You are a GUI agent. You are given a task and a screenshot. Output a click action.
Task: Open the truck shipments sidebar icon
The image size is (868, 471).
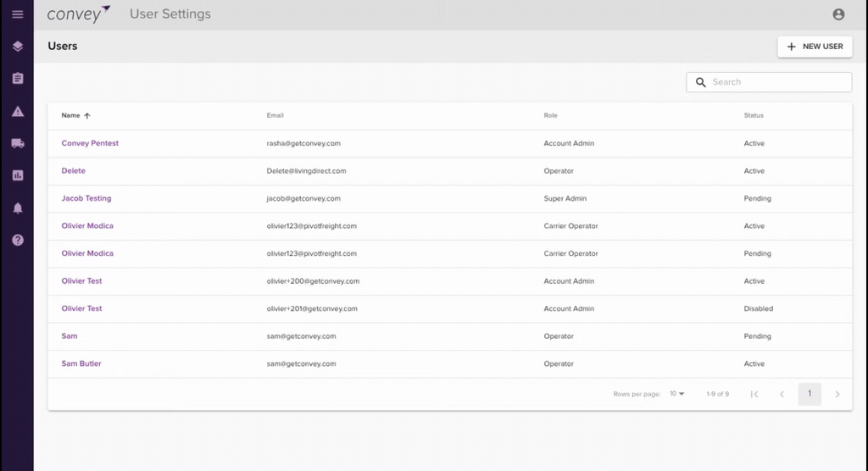pyautogui.click(x=18, y=143)
